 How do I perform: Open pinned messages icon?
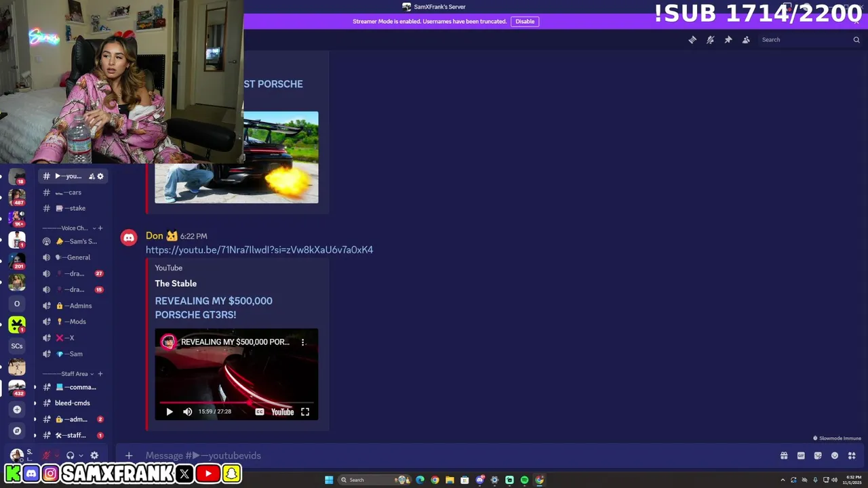tap(728, 40)
